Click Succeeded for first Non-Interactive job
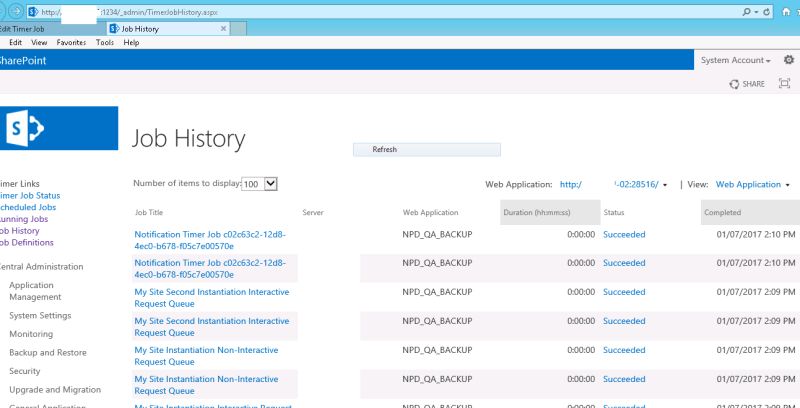The width and height of the screenshot is (800, 408). click(624, 350)
